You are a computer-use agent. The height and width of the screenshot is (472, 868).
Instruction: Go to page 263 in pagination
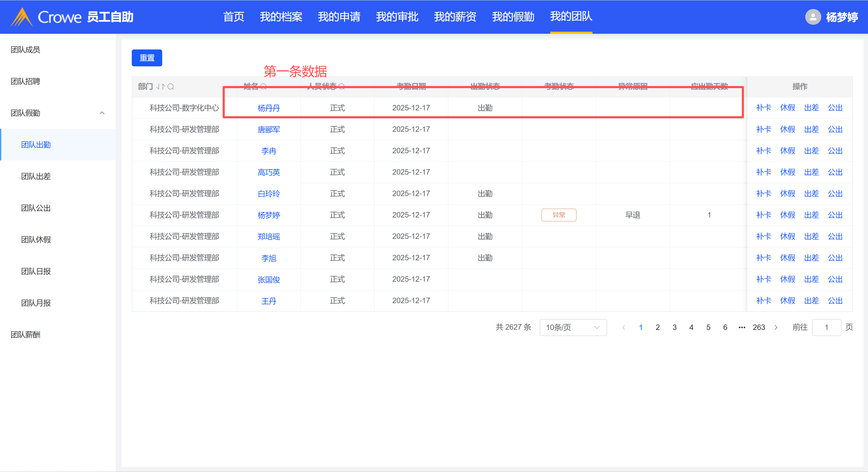coord(759,327)
